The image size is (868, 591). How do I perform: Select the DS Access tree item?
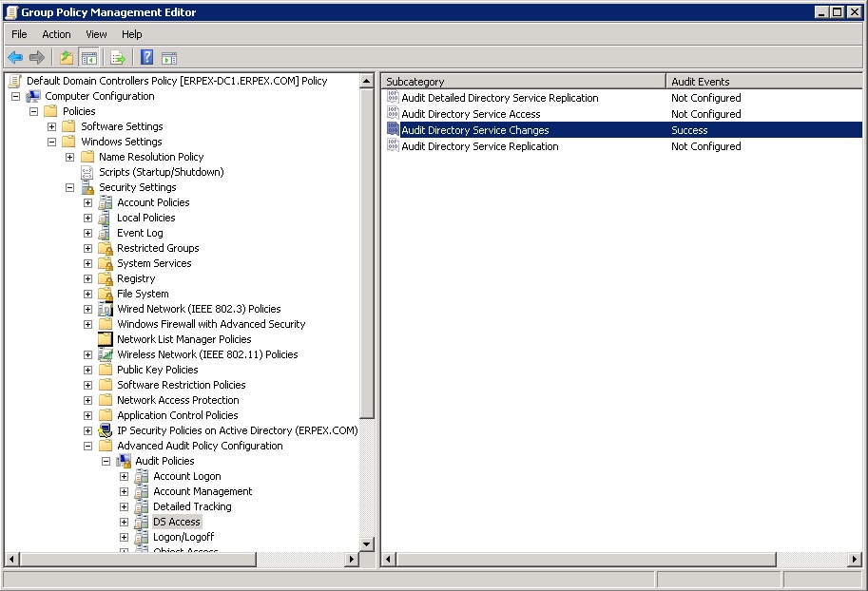[x=177, y=522]
